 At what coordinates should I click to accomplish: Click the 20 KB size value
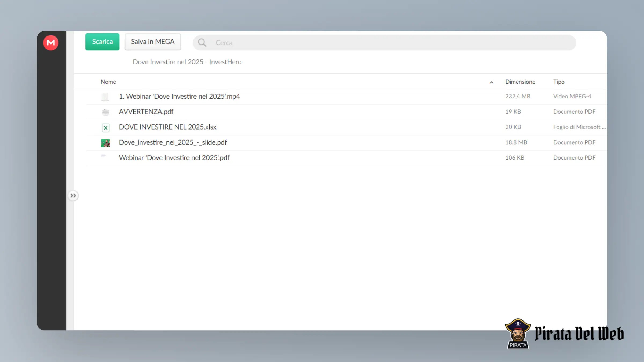click(513, 127)
